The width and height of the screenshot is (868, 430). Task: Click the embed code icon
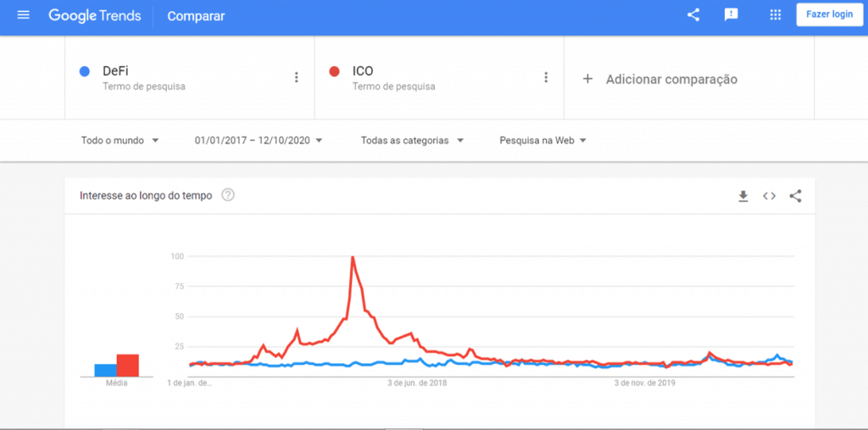(769, 196)
